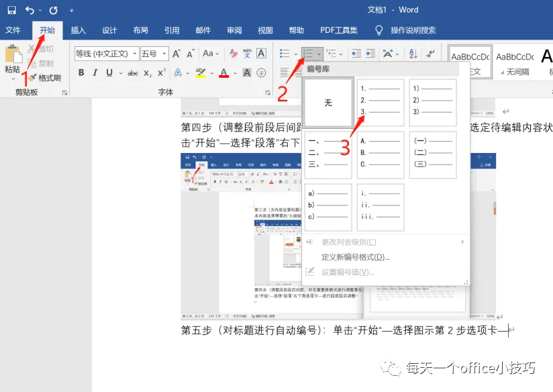Select the 无间隔 style

click(515, 62)
